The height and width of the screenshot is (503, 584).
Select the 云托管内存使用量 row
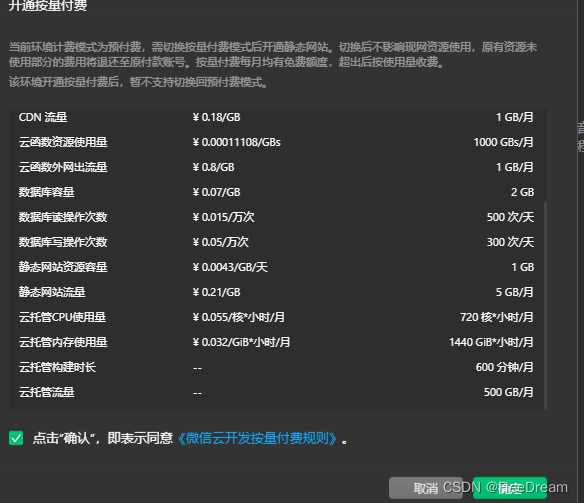[x=276, y=342]
